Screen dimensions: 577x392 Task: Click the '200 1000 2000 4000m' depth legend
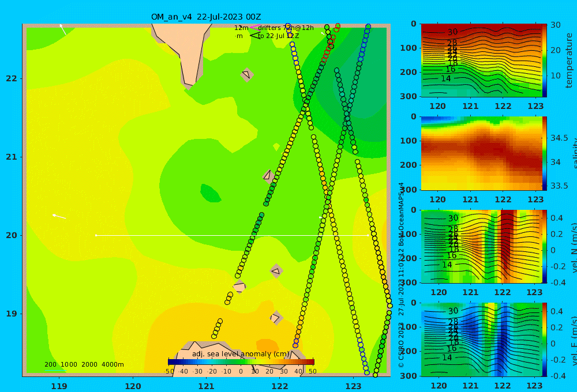pyautogui.click(x=84, y=364)
